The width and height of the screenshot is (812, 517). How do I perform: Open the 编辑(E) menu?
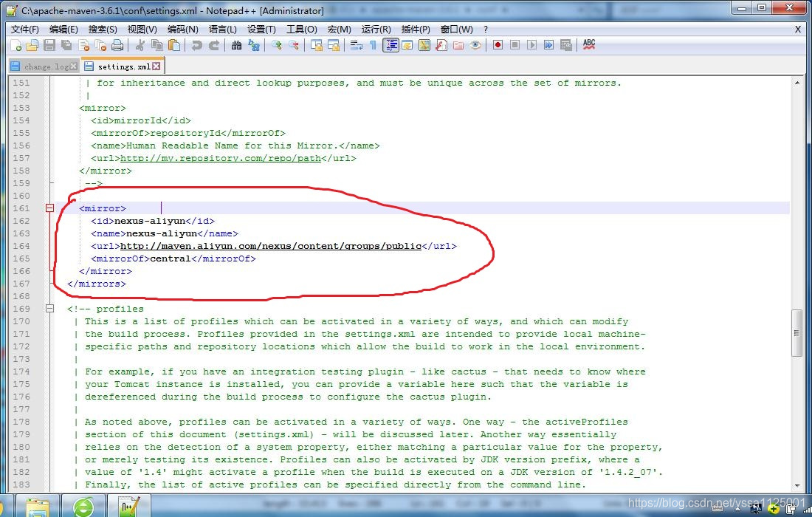pos(63,30)
